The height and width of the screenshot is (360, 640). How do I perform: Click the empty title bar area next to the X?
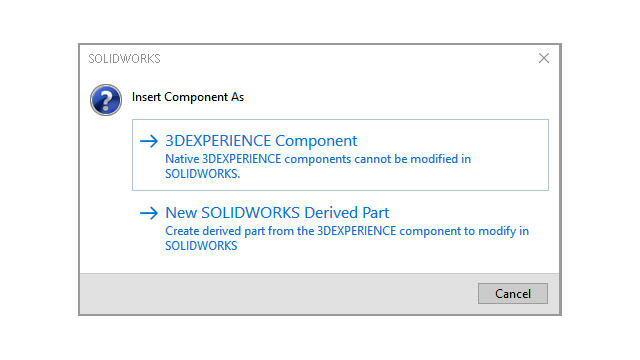tap(347, 58)
